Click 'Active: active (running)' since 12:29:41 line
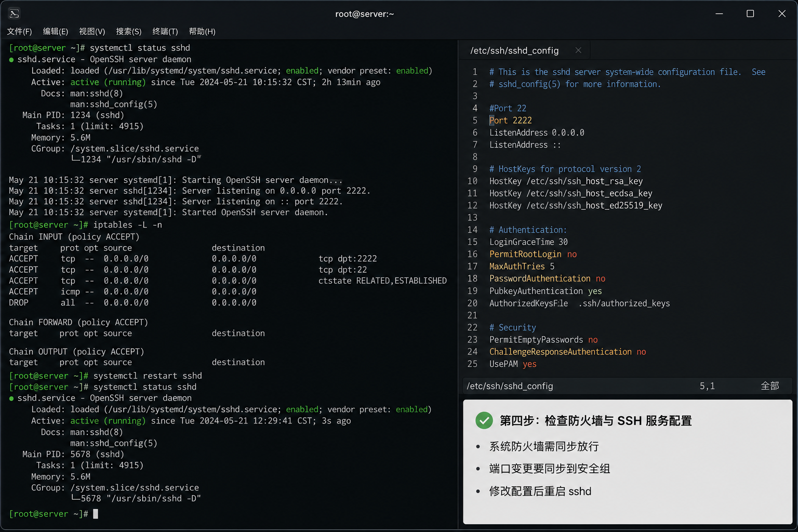798x532 pixels. [x=191, y=421]
